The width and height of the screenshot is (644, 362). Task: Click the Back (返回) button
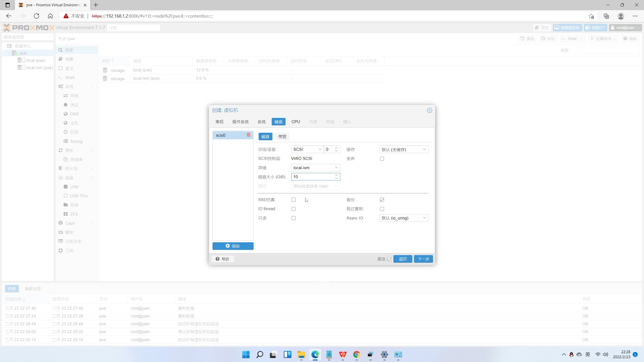tap(403, 259)
